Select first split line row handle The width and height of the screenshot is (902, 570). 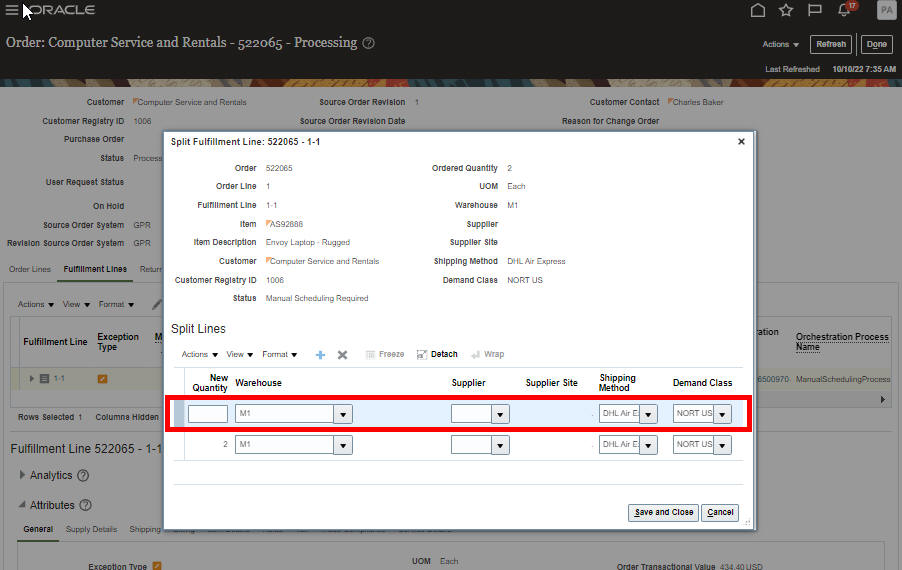tap(179, 414)
